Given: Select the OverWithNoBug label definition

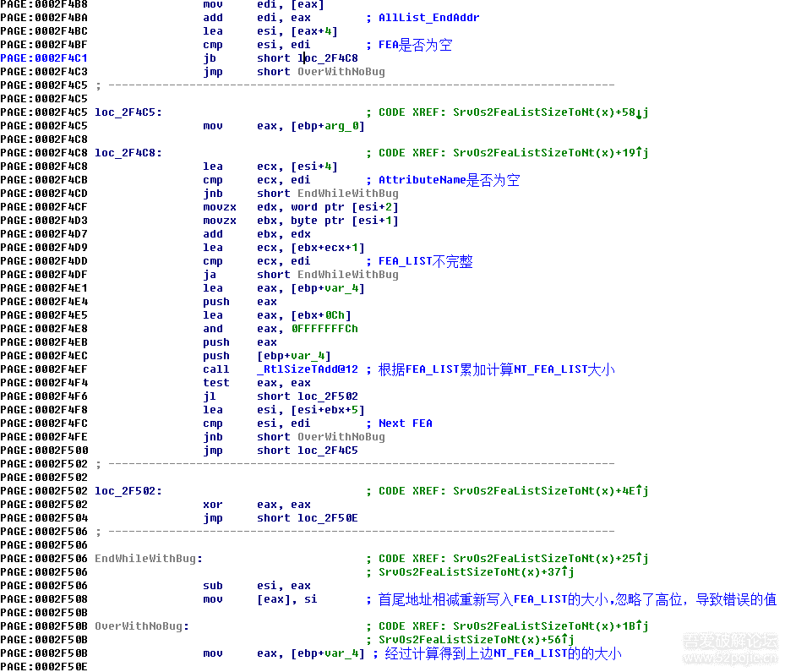Looking at the screenshot, I should 141,626.
